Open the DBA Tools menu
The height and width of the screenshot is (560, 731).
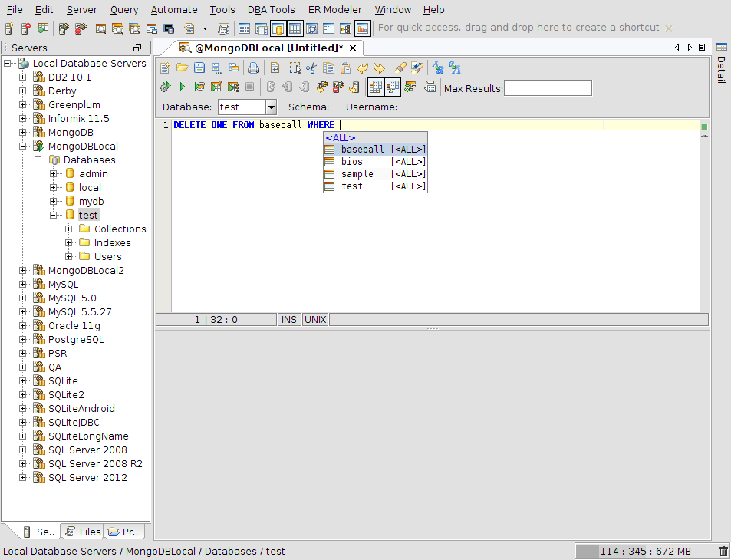click(272, 9)
